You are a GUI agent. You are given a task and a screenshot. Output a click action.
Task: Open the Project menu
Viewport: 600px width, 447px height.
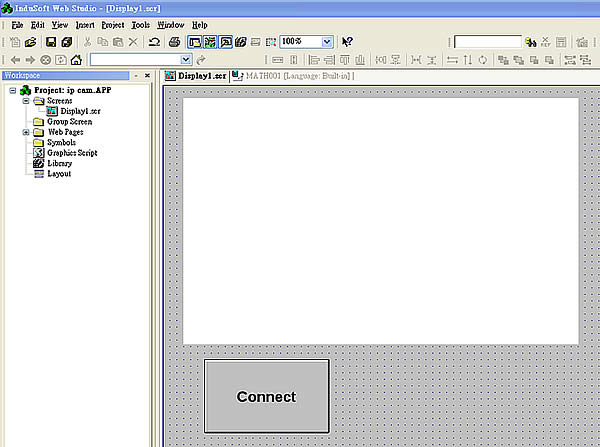tap(113, 24)
